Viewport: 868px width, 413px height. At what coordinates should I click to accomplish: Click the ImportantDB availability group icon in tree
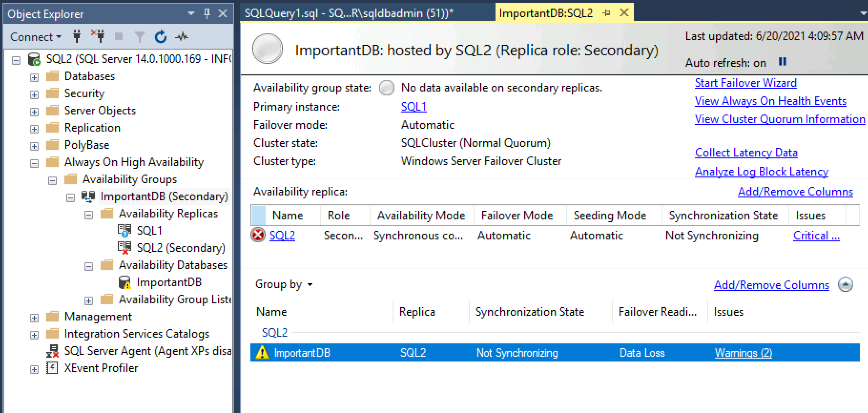(88, 196)
